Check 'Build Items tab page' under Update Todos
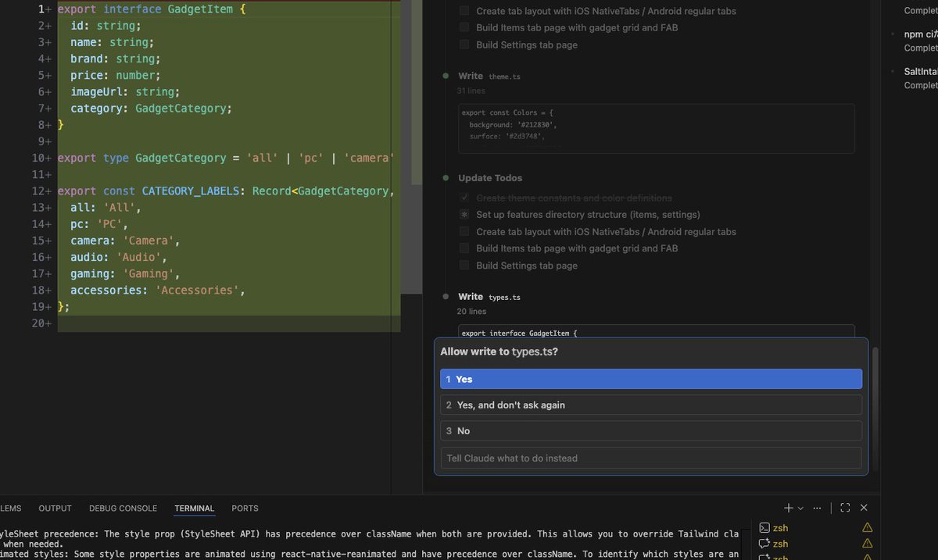 click(x=464, y=248)
